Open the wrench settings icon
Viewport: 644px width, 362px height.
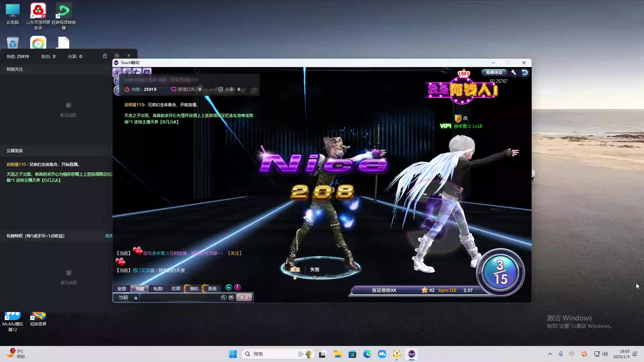point(514,72)
